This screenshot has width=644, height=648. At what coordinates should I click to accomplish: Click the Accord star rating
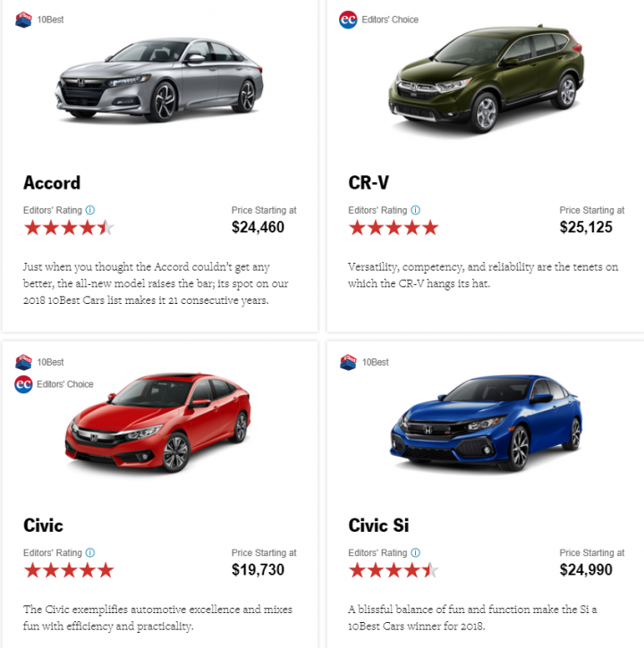click(69, 228)
